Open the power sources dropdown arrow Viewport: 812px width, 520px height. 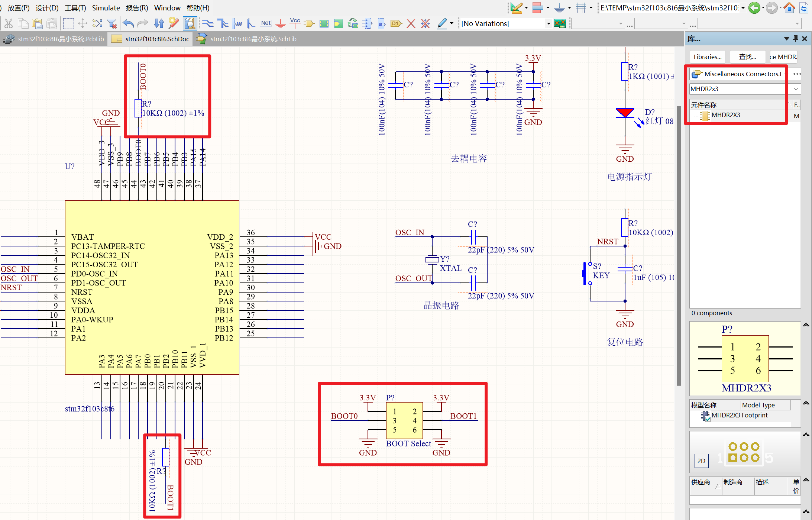tap(569, 8)
